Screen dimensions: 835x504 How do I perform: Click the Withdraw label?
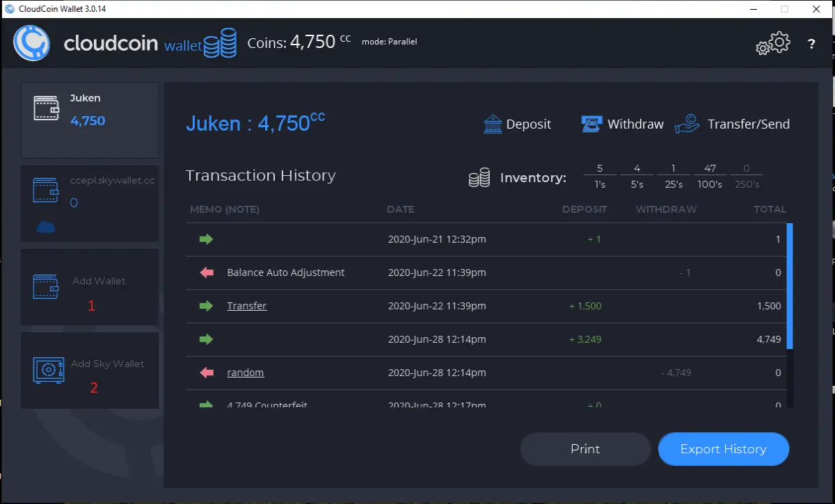point(635,124)
